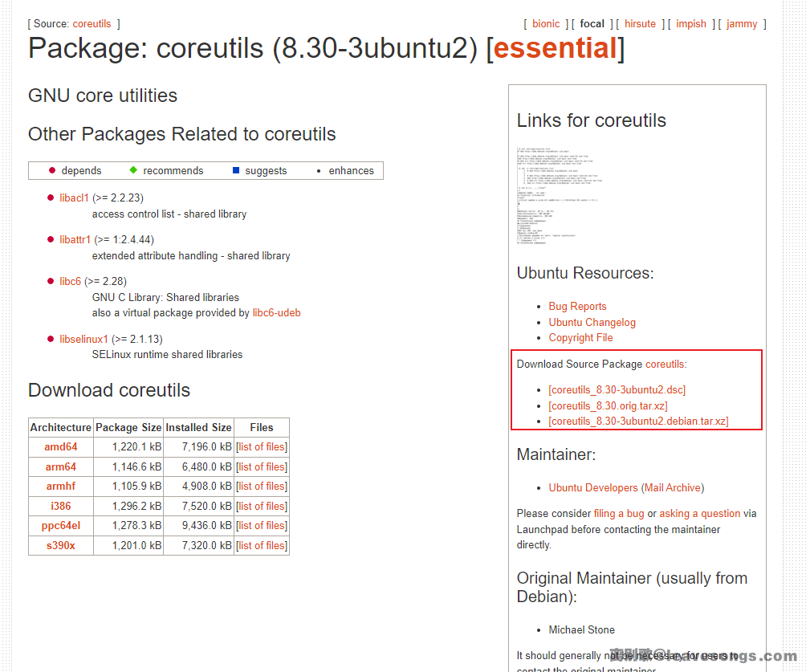The width and height of the screenshot is (806, 672).
Task: Switch to the jammy release
Action: (x=742, y=23)
